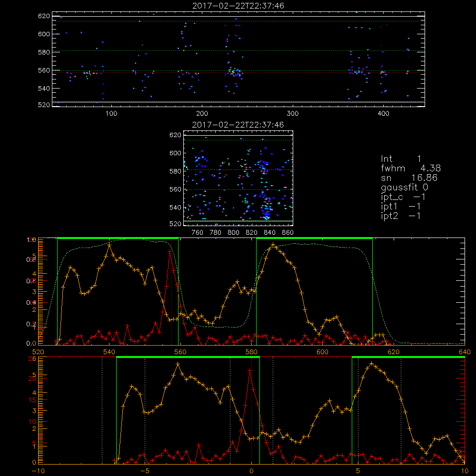Image resolution: width=476 pixels, height=476 pixels.
Task: Click the '860' x-axis label of middle plot
Action: (x=288, y=233)
